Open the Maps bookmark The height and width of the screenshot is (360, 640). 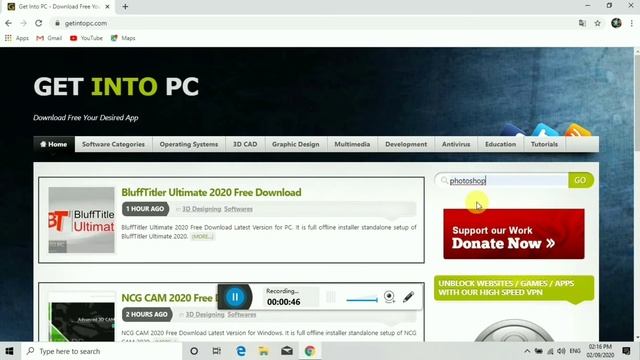123,38
